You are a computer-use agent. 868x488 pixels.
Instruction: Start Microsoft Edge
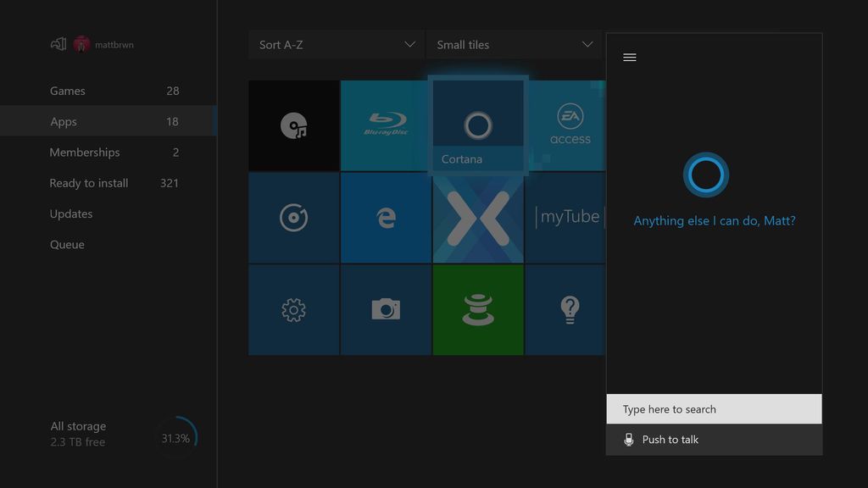click(x=386, y=217)
